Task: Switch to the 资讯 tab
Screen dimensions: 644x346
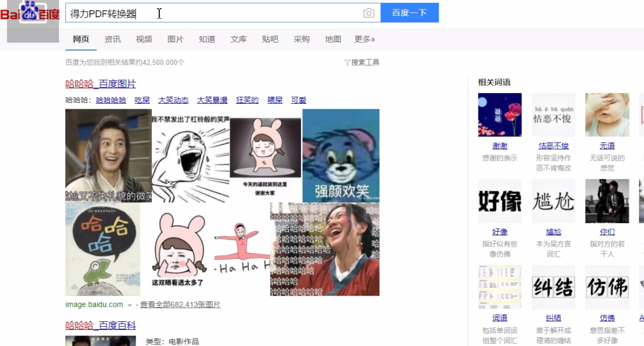Action: pos(113,39)
